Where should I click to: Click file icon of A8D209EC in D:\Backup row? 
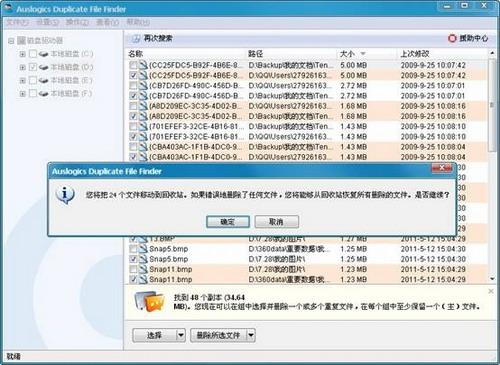point(143,116)
